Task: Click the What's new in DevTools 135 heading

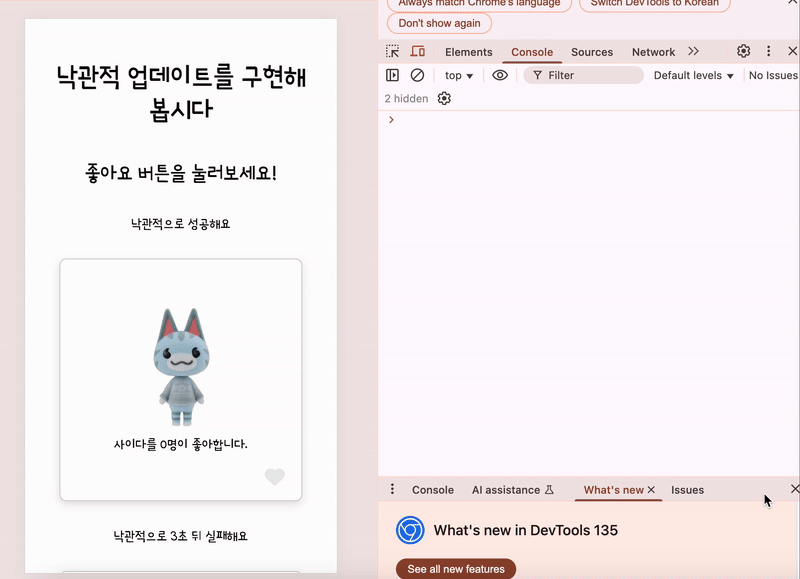Action: [x=526, y=530]
